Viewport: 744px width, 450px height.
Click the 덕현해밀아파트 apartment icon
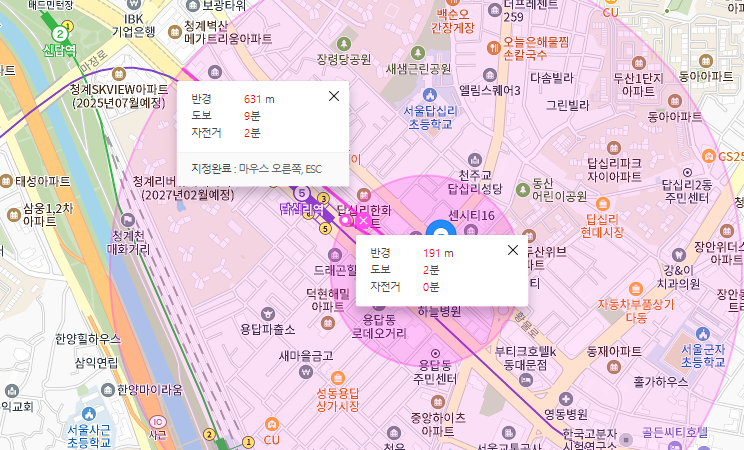(327, 323)
